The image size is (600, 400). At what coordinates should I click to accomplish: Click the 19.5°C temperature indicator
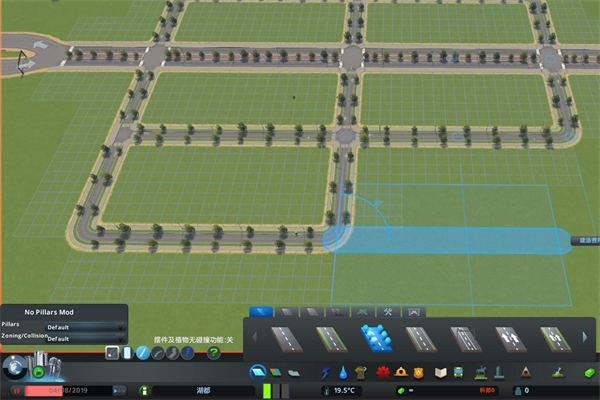pos(340,391)
